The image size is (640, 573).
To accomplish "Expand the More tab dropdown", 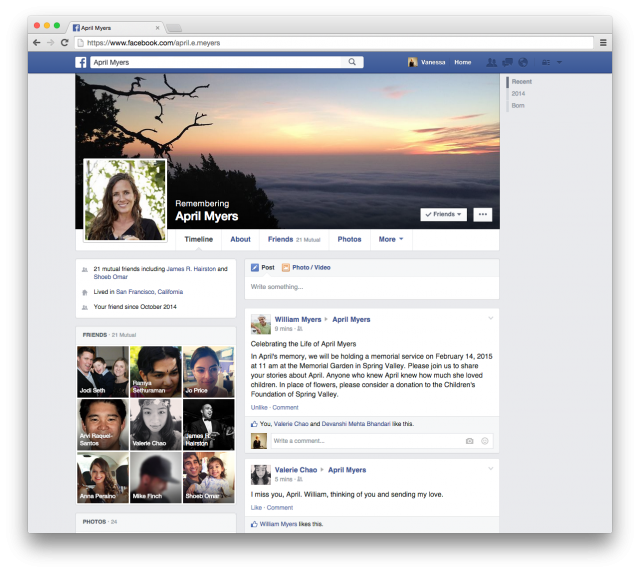I will (390, 240).
